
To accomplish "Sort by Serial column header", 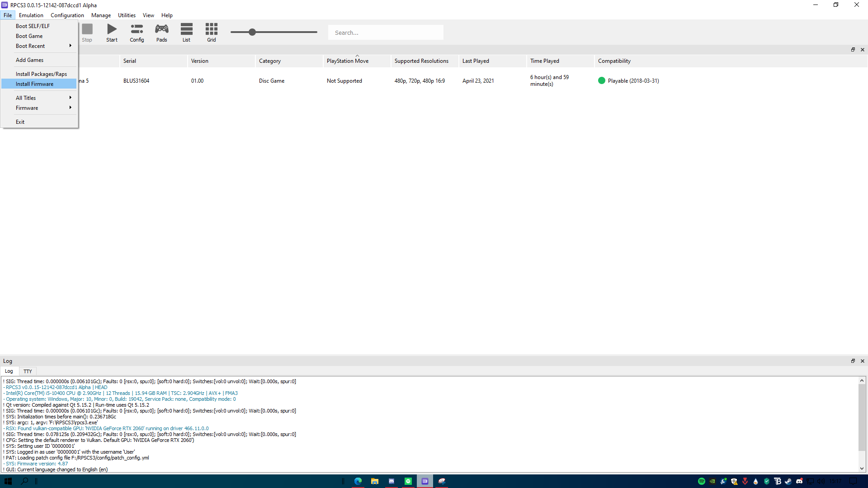I will pyautogui.click(x=153, y=61).
